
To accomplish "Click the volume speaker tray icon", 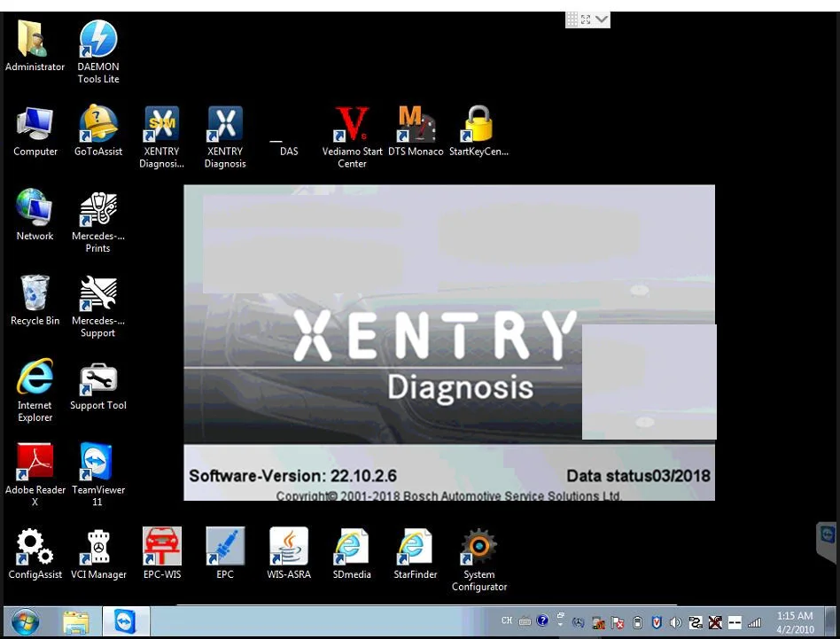I will (675, 622).
